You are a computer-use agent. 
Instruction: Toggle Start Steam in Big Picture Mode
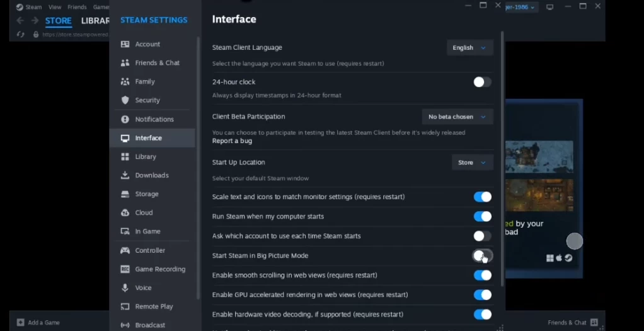[x=482, y=255]
